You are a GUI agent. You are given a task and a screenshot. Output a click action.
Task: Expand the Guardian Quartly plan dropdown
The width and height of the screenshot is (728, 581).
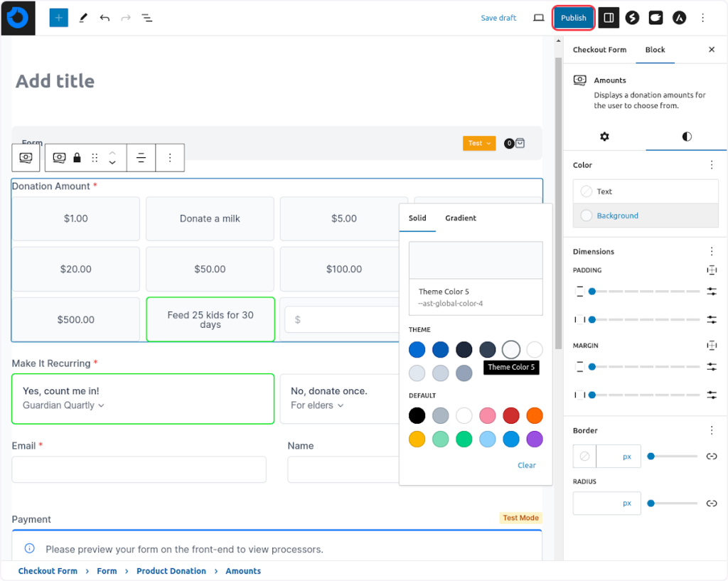point(64,405)
